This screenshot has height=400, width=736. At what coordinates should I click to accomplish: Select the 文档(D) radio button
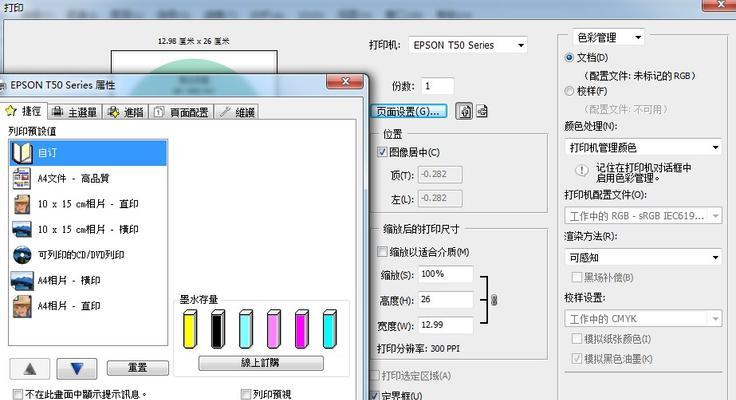(x=569, y=58)
